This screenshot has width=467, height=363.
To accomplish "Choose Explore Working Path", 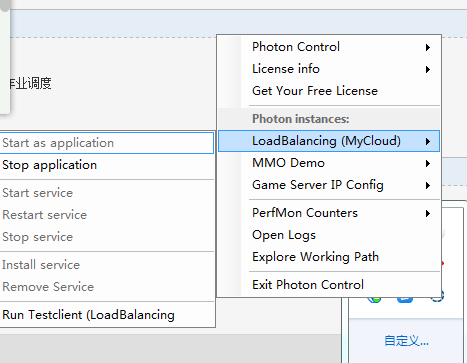I will (x=329, y=257).
